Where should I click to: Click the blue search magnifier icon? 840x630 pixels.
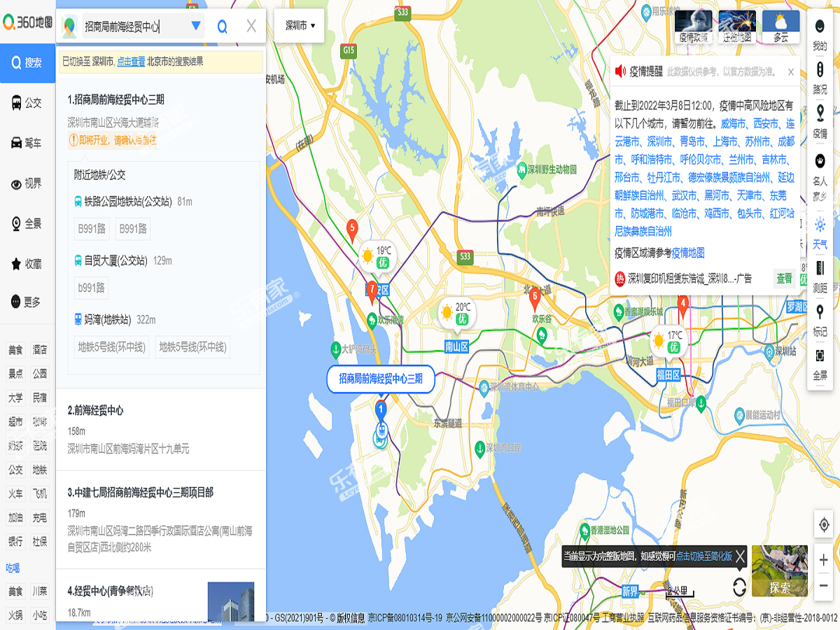[x=222, y=27]
